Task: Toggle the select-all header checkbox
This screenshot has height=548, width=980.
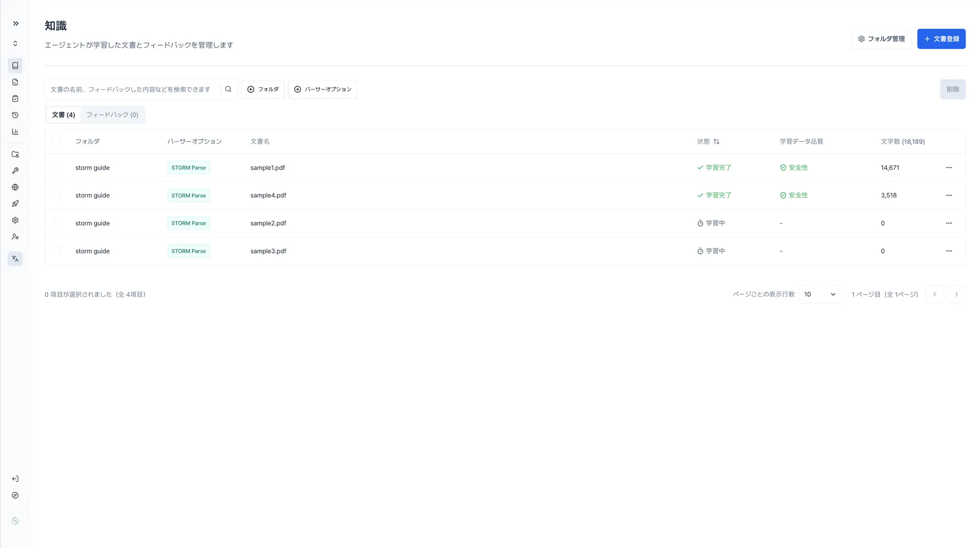Action: click(56, 142)
